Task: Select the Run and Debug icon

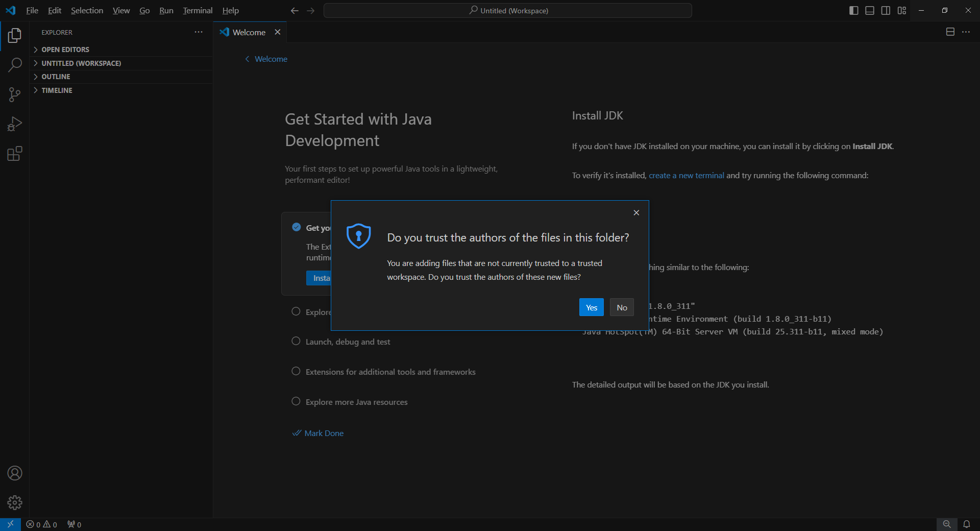Action: (15, 124)
